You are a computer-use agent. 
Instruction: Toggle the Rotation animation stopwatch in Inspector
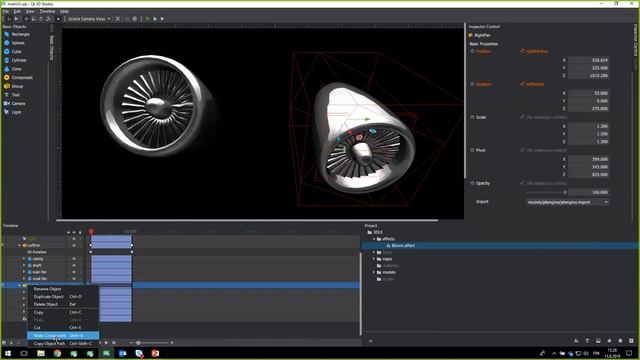[x=472, y=84]
